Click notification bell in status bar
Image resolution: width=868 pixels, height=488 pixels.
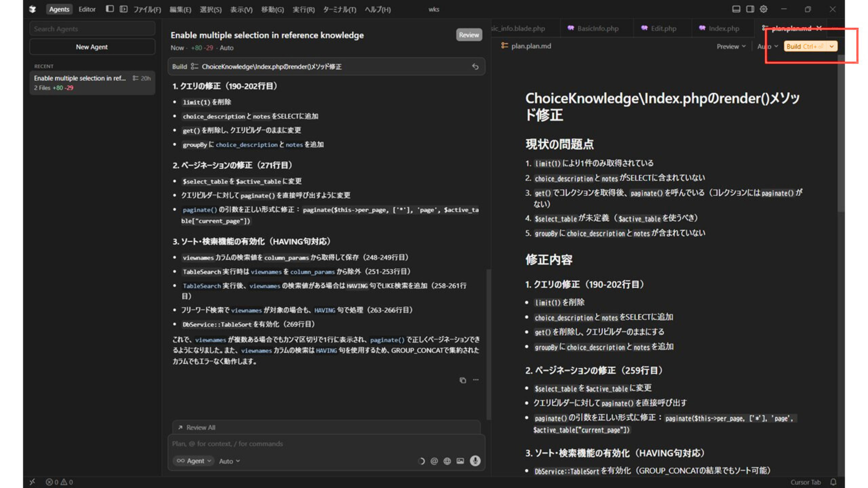pyautogui.click(x=833, y=482)
